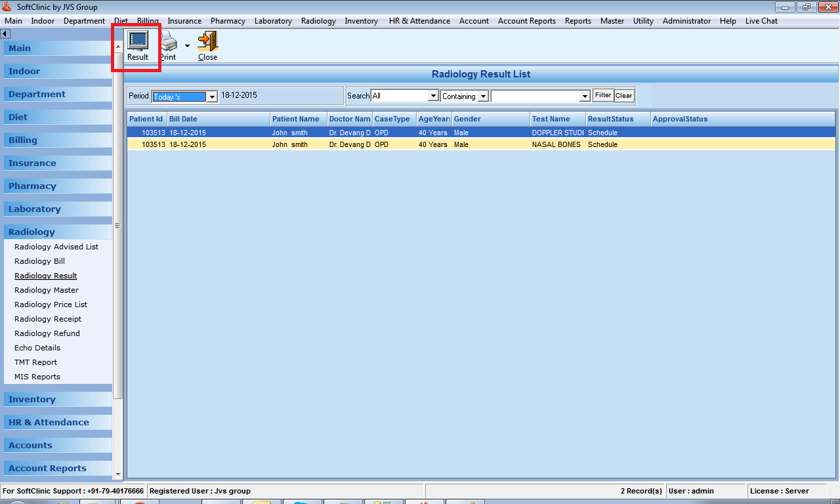Select Radiology Advised List in sidebar
This screenshot has height=504, width=840.
coord(56,247)
